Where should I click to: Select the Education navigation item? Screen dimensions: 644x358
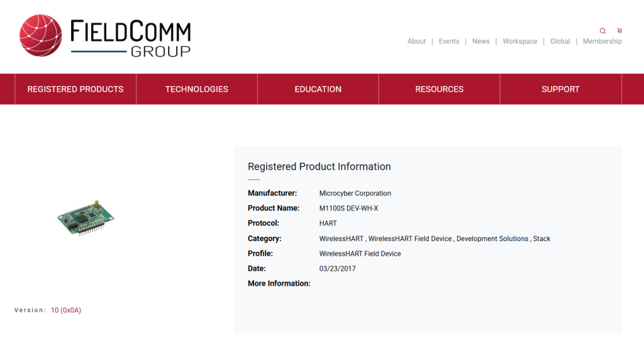318,89
